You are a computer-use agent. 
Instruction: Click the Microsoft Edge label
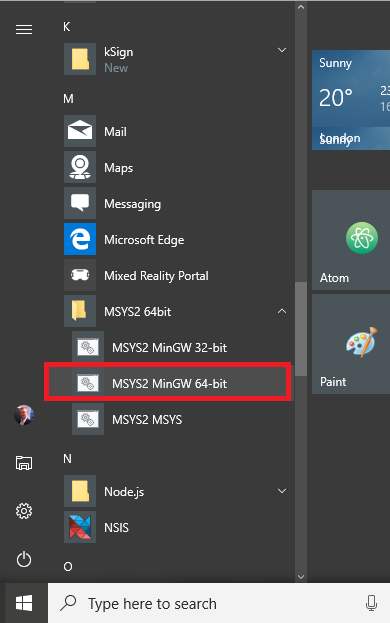coord(144,240)
